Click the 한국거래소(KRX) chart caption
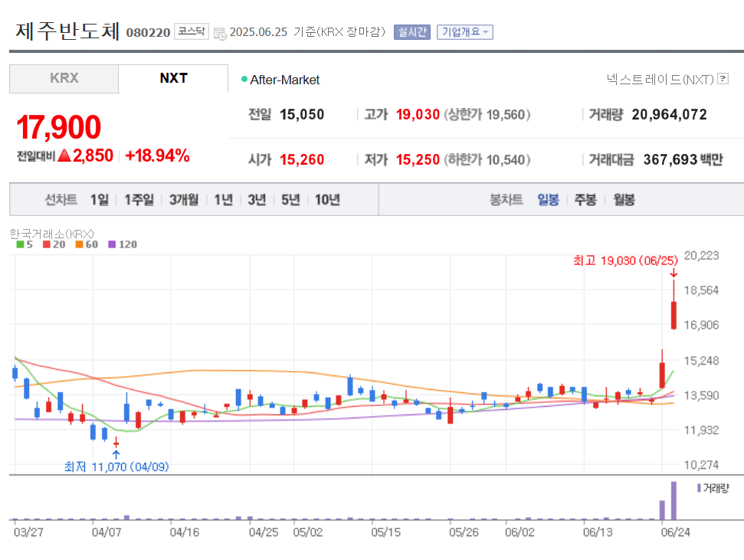 pos(51,234)
